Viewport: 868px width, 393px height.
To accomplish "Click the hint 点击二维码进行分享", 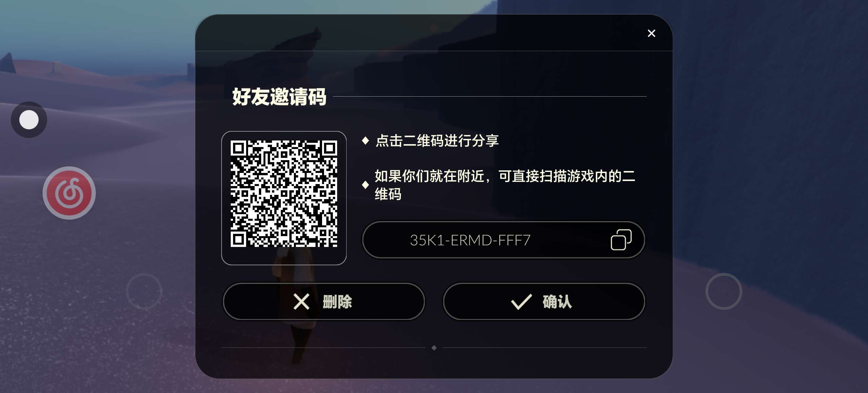I will pos(437,140).
